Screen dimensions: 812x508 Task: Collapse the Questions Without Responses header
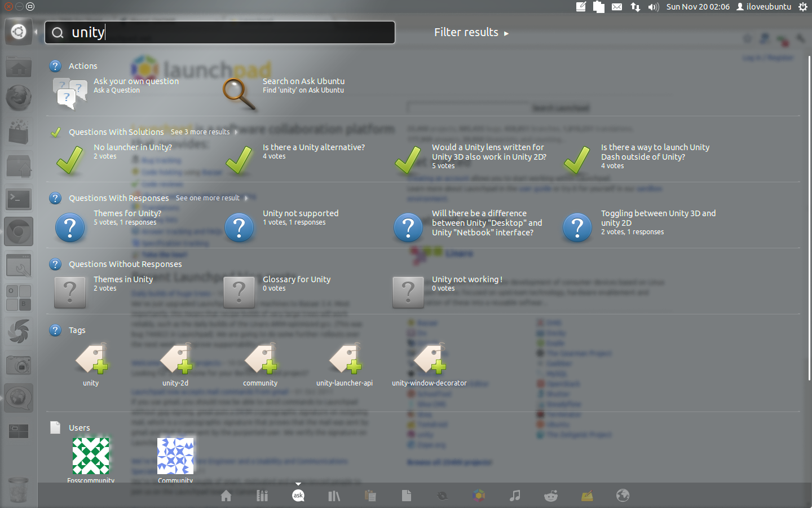[x=125, y=264]
